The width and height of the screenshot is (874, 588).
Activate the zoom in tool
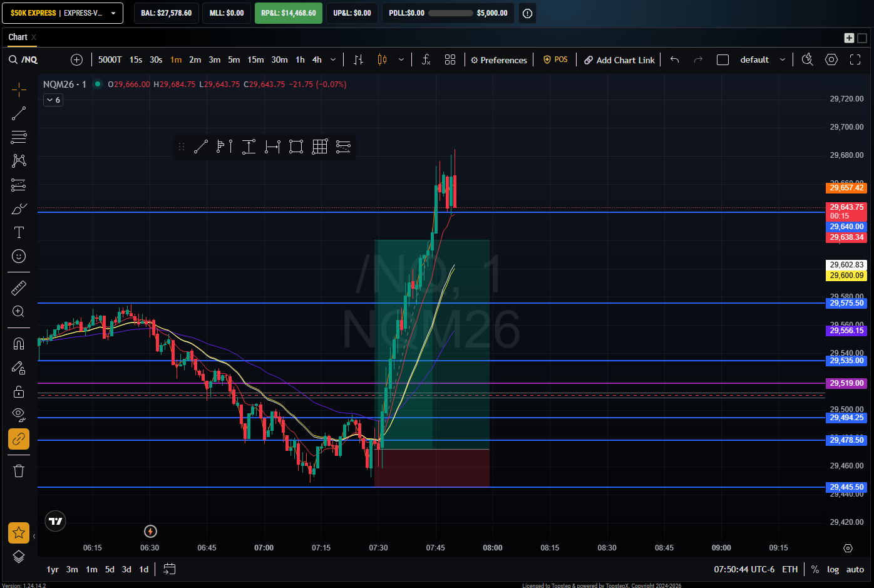(19, 312)
